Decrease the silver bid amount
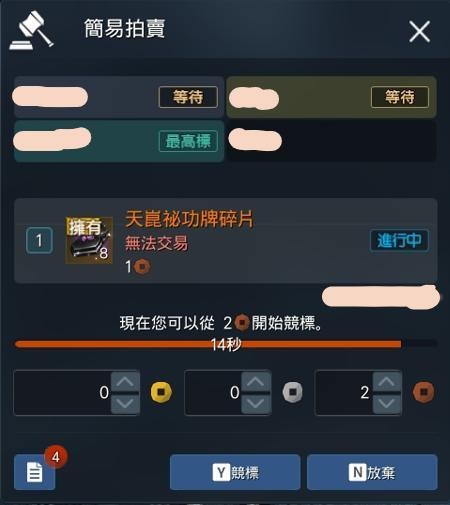Viewport: 450px width, 505px height. 256,404
